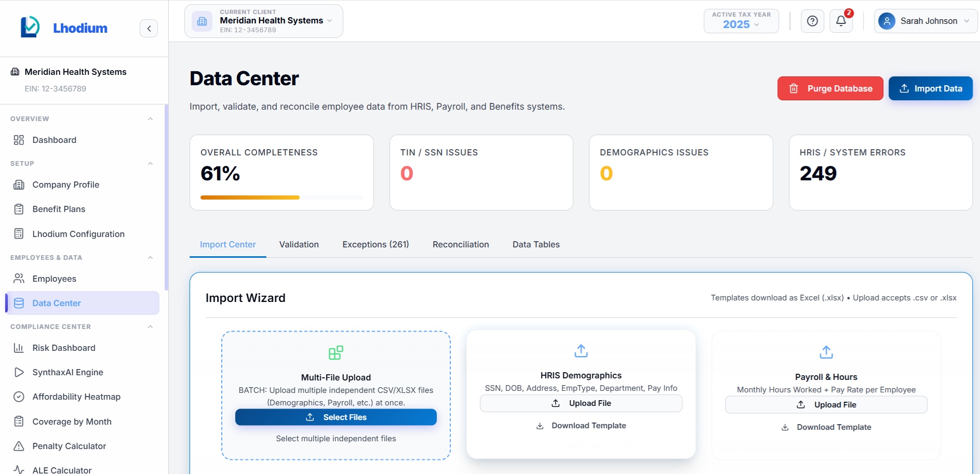
Task: Click the Overall Completeness progress bar
Action: click(x=281, y=197)
